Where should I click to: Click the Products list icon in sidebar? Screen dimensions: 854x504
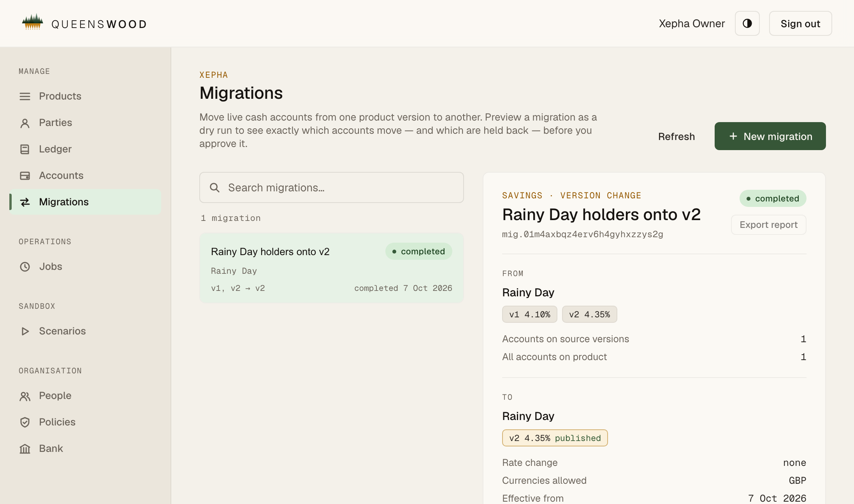coord(25,96)
